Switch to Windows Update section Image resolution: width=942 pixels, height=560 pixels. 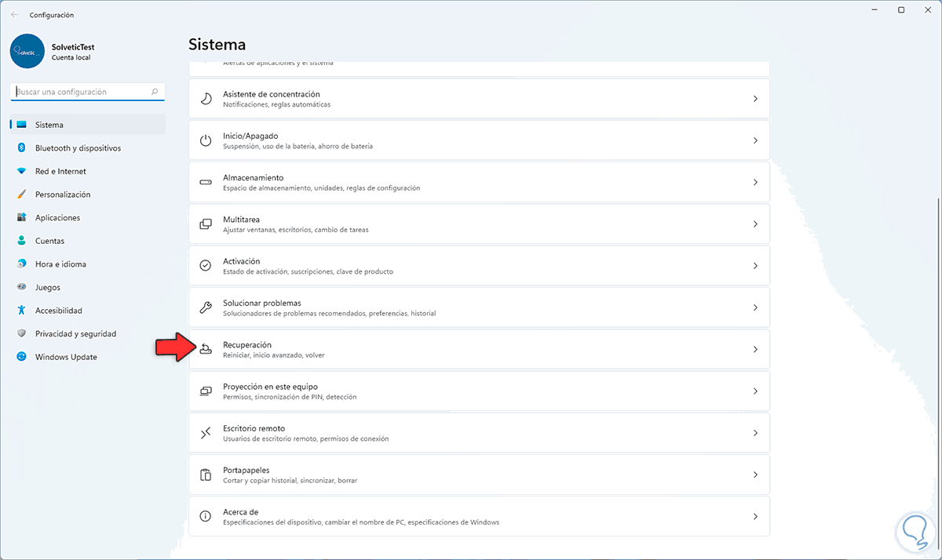tap(66, 357)
